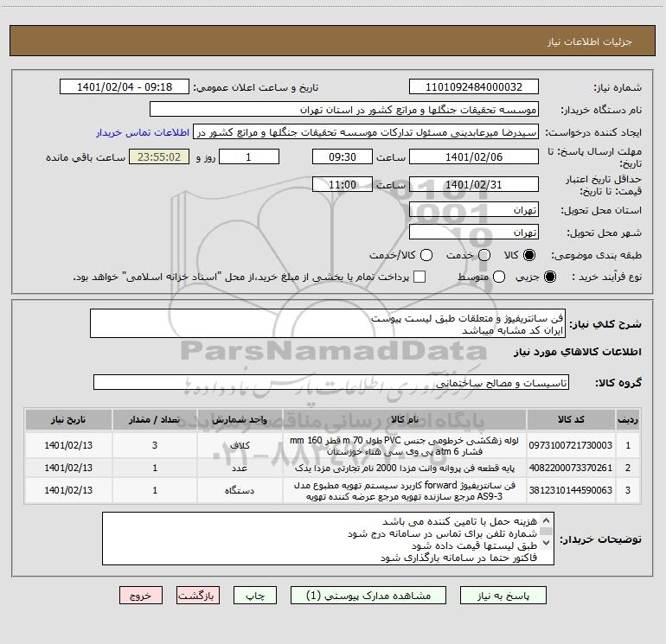666x644 pixels.
Task: Click the validity time field 11:00
Action: 343,185
